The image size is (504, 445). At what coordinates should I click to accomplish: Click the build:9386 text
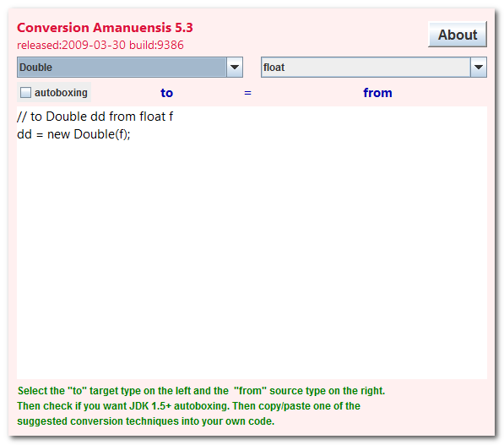click(x=156, y=45)
